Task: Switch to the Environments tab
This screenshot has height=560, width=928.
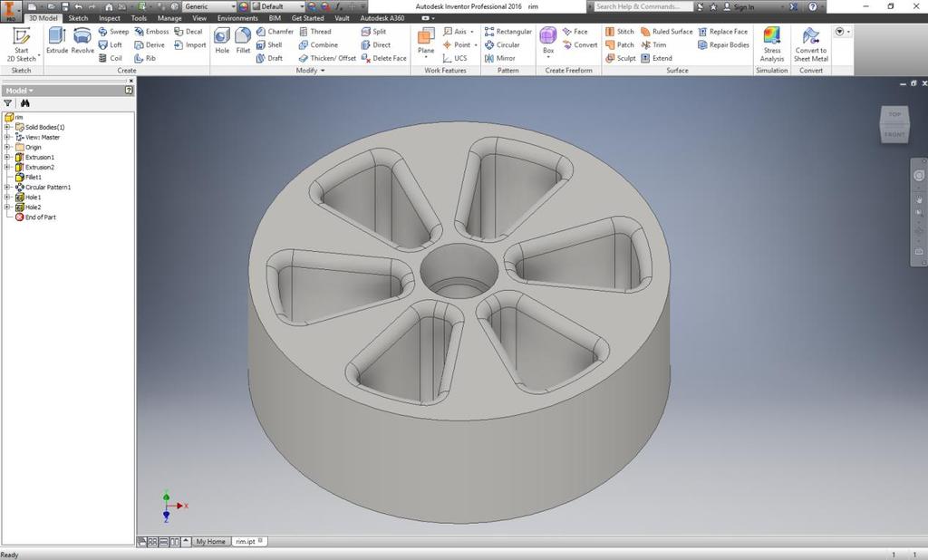Action: (237, 18)
